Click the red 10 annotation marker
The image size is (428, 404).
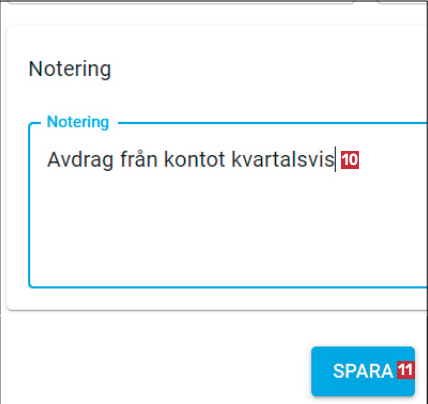pos(350,160)
